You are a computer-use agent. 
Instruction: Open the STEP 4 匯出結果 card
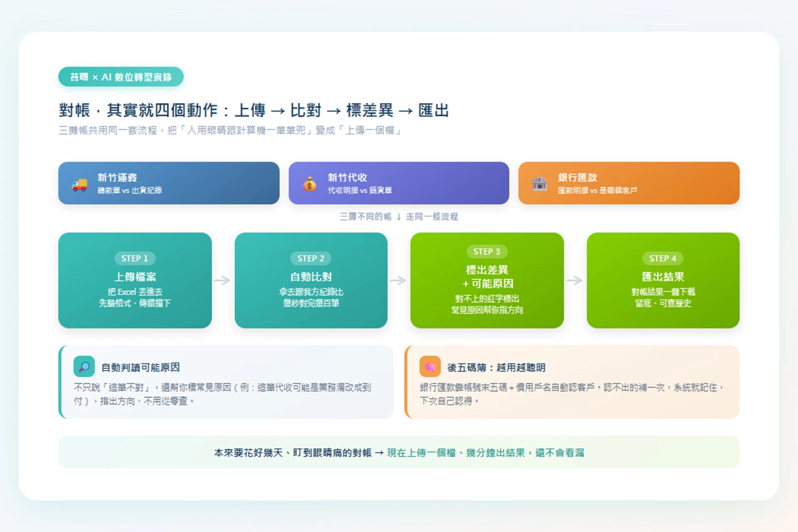[x=663, y=281]
